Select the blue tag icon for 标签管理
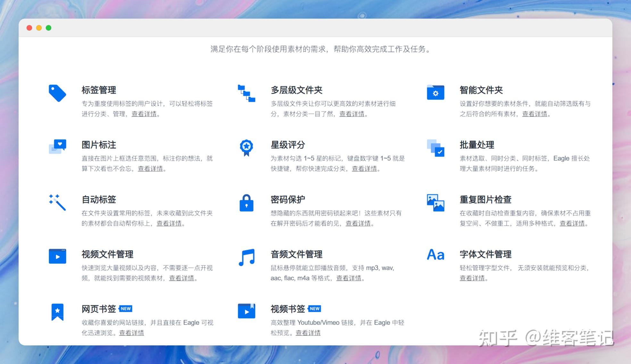The image size is (631, 364). pyautogui.click(x=57, y=93)
